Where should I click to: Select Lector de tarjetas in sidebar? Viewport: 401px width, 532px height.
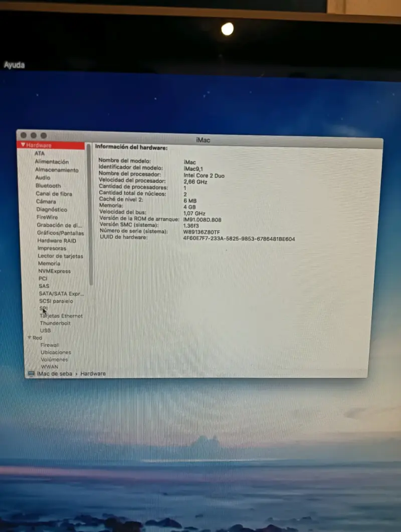point(61,256)
